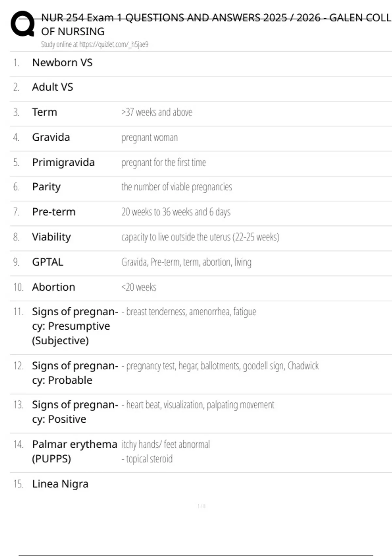Select the Adult VS term
The width and height of the screenshot is (392, 556).
click(53, 87)
